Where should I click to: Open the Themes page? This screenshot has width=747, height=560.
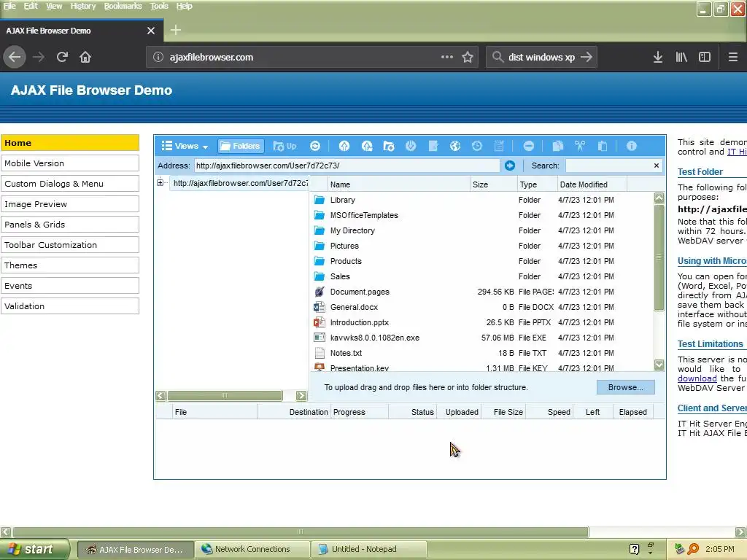(70, 265)
